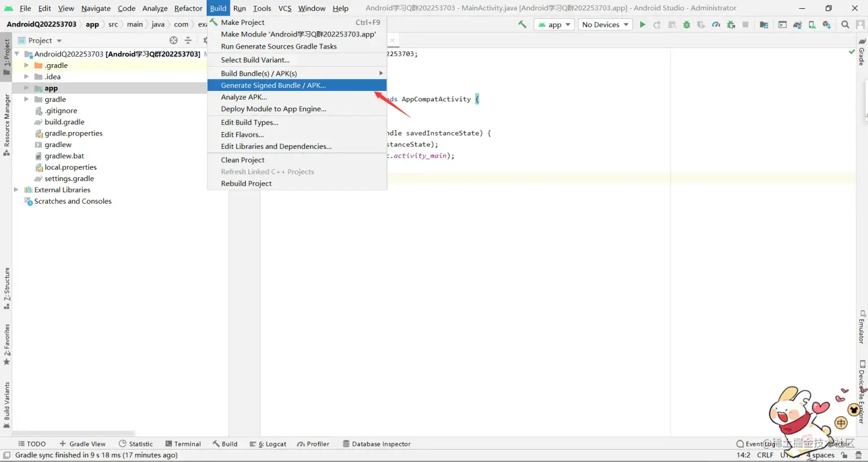Open the AVD Manager icon

pos(812,24)
